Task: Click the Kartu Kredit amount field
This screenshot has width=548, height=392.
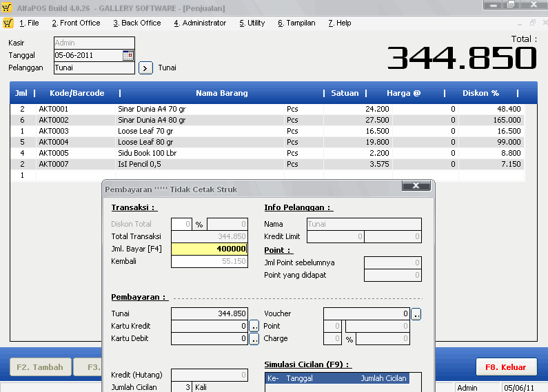Action: tap(210, 327)
